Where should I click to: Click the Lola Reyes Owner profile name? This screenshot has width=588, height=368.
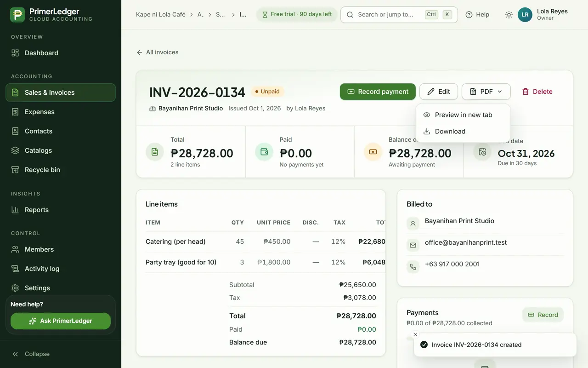pyautogui.click(x=552, y=14)
